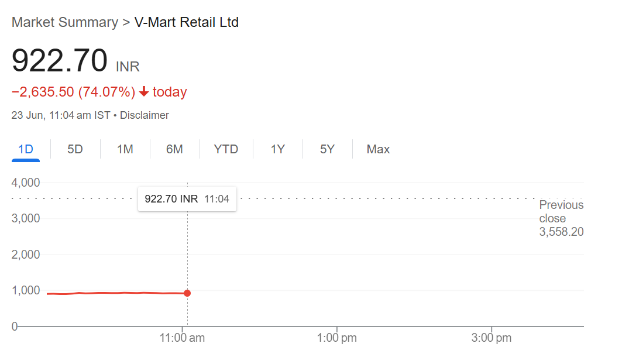
Task: Open the Market Summary link
Action: (x=65, y=22)
